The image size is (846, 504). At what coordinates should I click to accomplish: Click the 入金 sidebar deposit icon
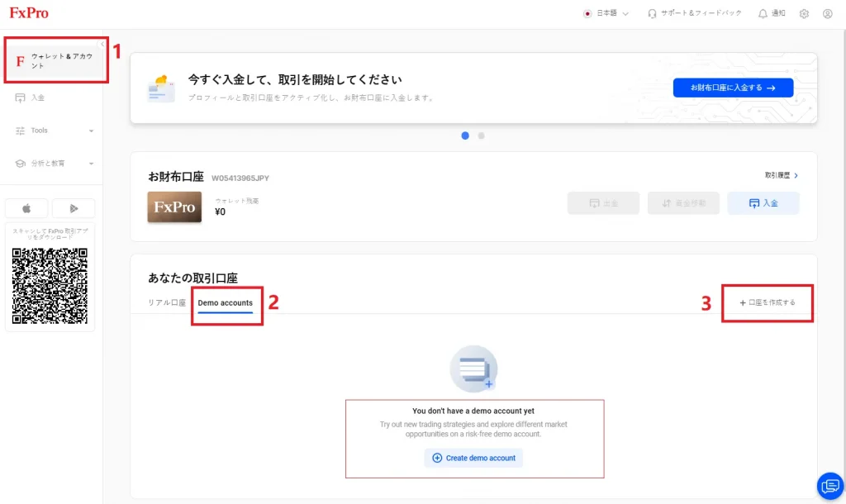pos(20,97)
